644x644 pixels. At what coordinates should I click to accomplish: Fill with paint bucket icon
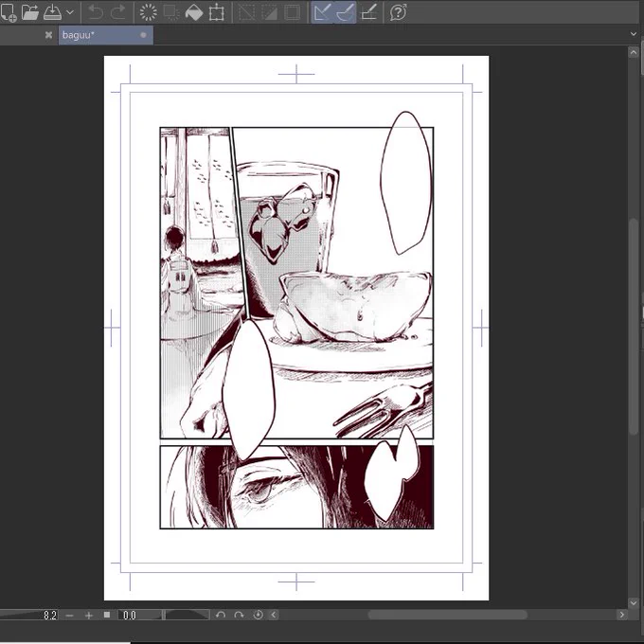194,12
